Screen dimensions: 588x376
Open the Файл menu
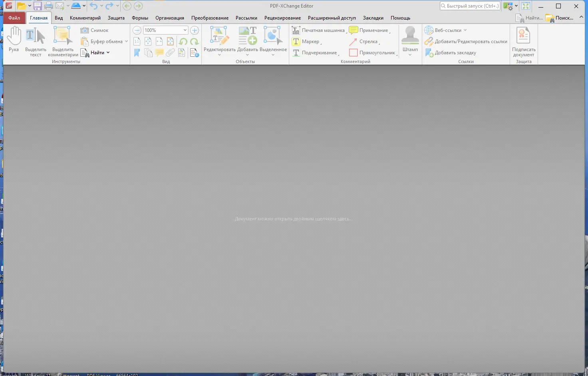coord(14,18)
